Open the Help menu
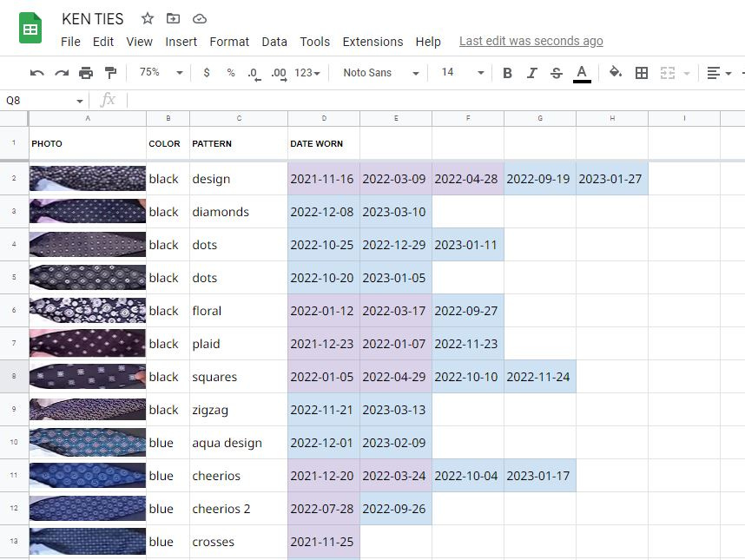 pos(428,42)
